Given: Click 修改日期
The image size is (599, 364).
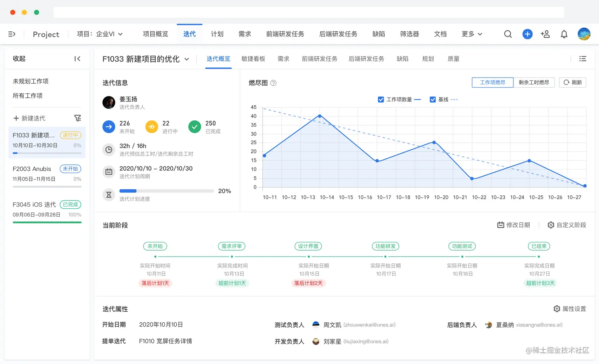Looking at the screenshot, I should (514, 225).
